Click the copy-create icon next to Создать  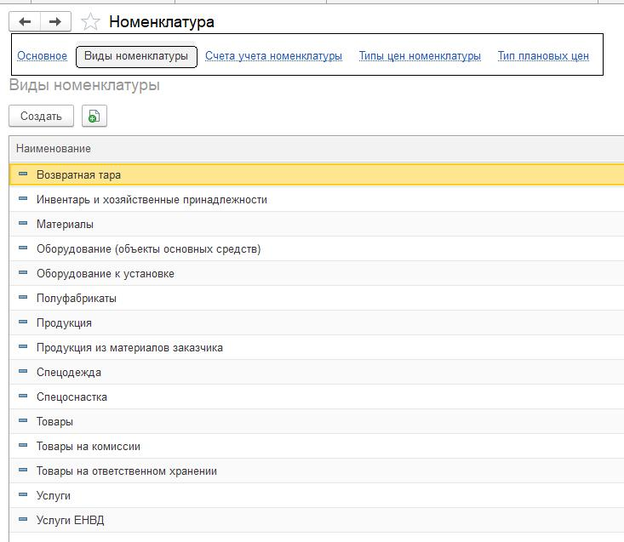(94, 116)
